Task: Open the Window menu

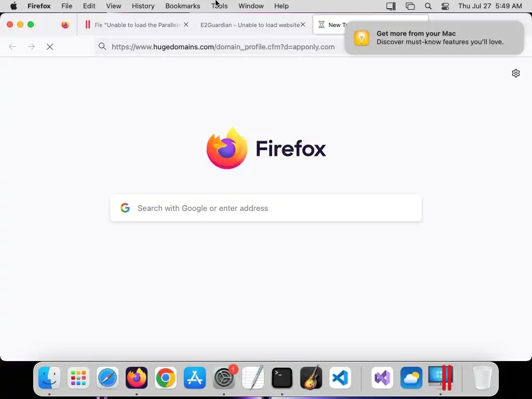Action: (251, 6)
